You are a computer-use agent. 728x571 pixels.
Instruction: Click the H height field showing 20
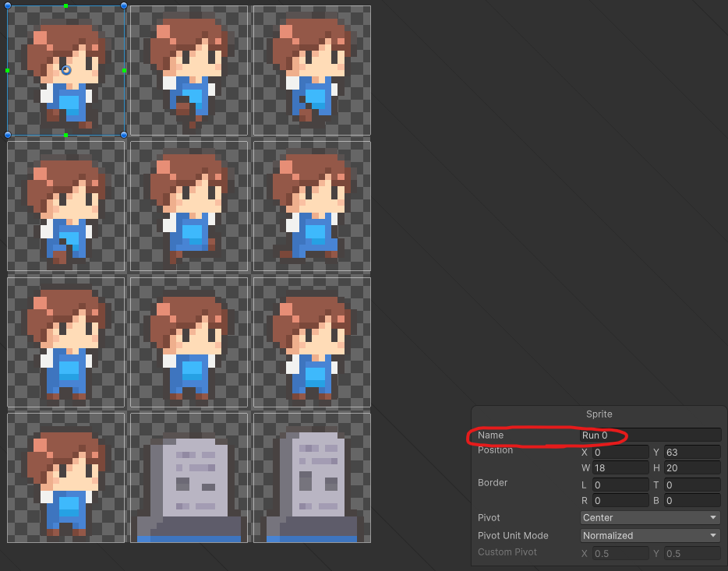coord(692,468)
